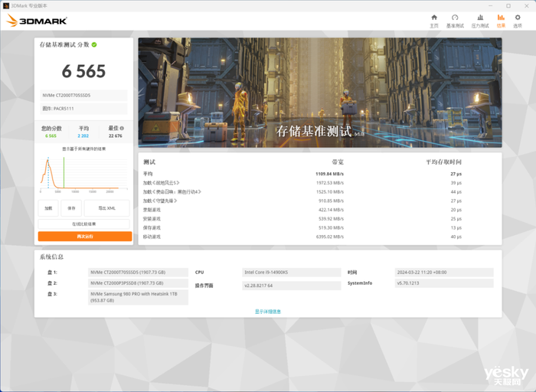536x392 pixels.
Task: Click the 平均存取时间 column header
Action: click(x=443, y=162)
